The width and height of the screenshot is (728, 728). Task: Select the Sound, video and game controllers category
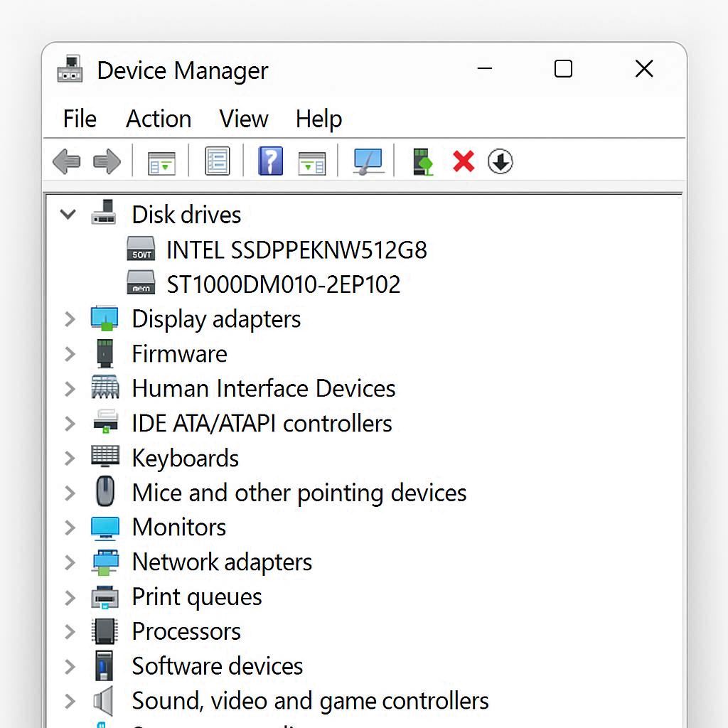tap(309, 700)
